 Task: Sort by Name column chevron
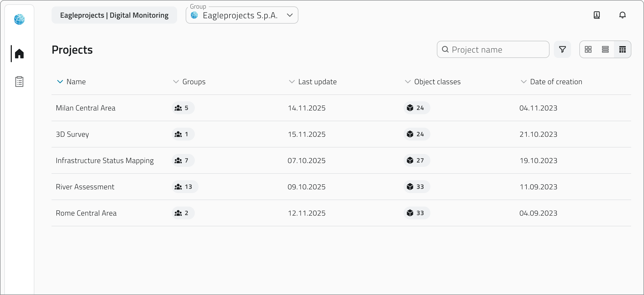coord(60,82)
